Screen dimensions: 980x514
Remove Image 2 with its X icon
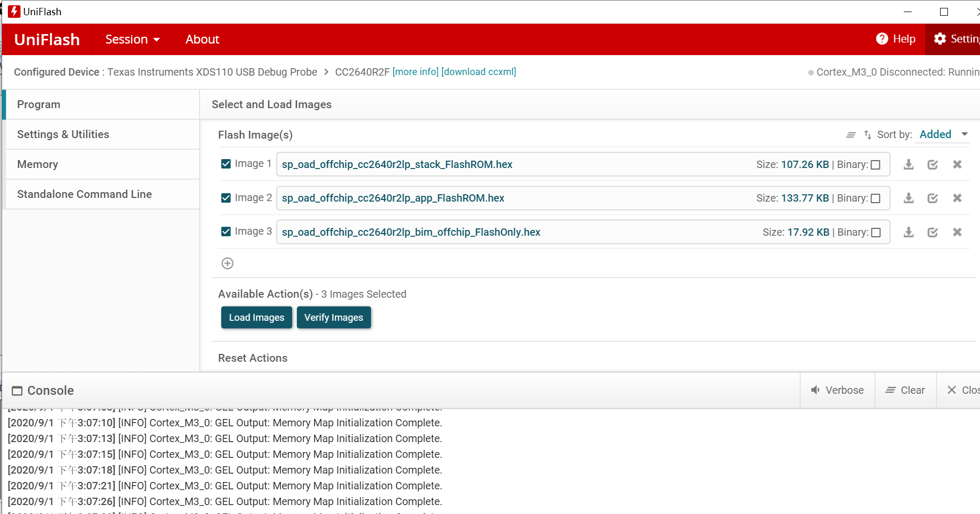(957, 198)
